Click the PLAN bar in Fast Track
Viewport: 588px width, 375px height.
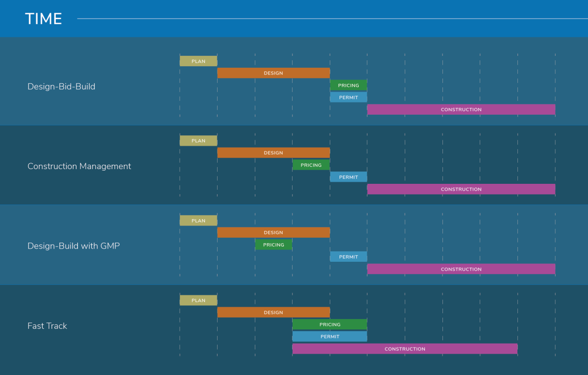click(x=198, y=300)
